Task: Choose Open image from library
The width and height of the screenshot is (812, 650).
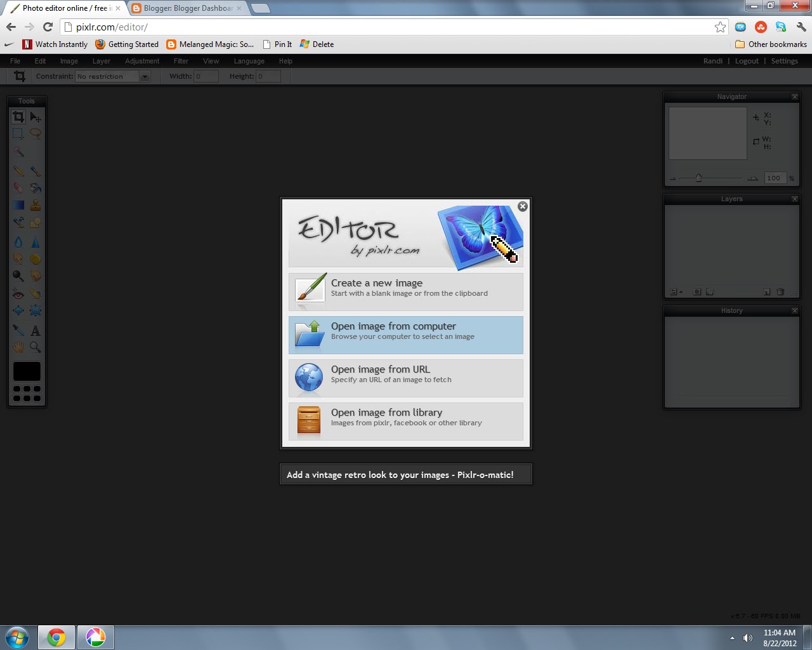Action: 406,421
